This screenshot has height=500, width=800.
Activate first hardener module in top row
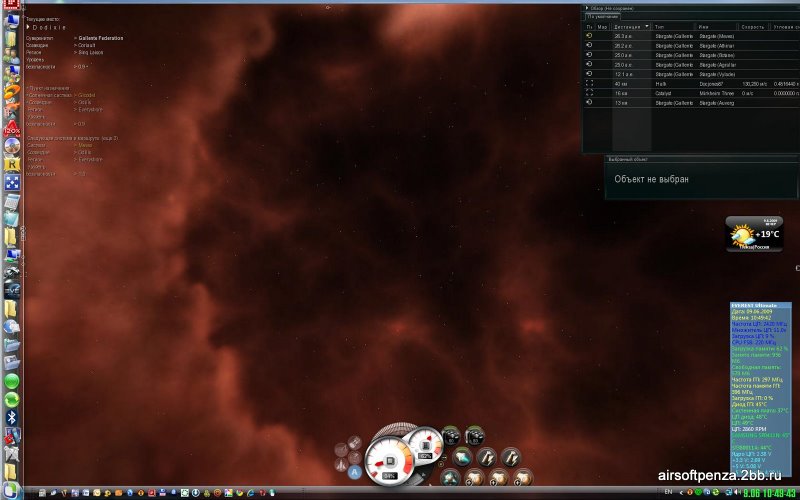point(452,437)
